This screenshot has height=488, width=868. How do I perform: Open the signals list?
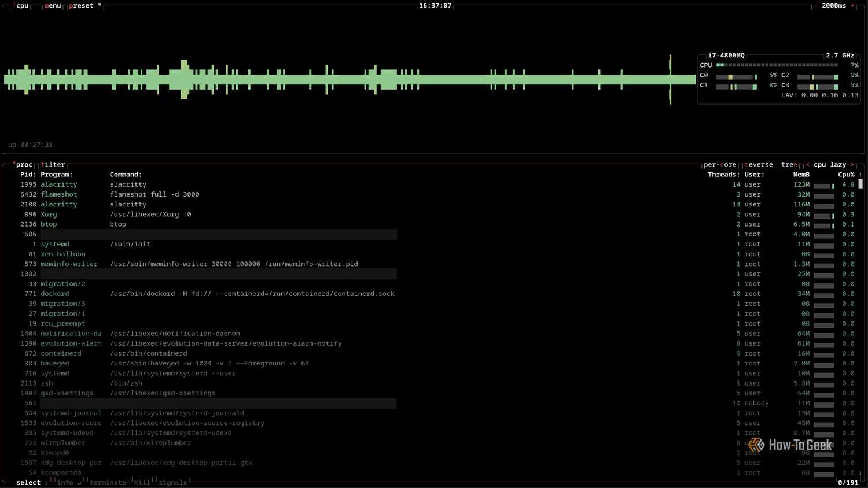(x=172, y=483)
